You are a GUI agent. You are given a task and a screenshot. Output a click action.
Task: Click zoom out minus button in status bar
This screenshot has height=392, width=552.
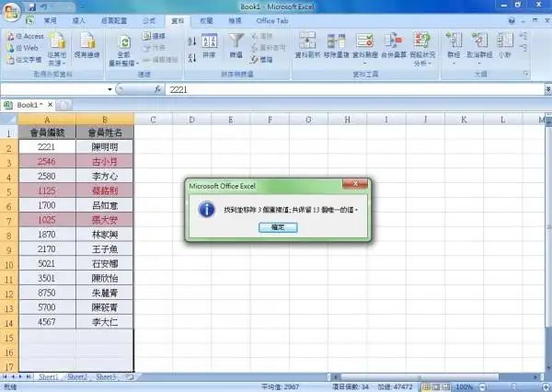point(484,387)
